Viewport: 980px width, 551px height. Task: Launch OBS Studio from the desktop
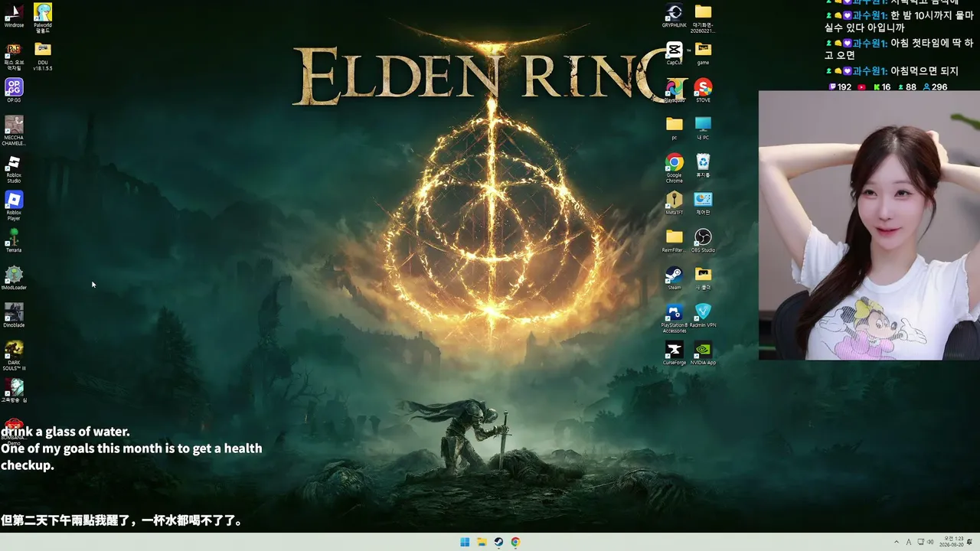703,240
